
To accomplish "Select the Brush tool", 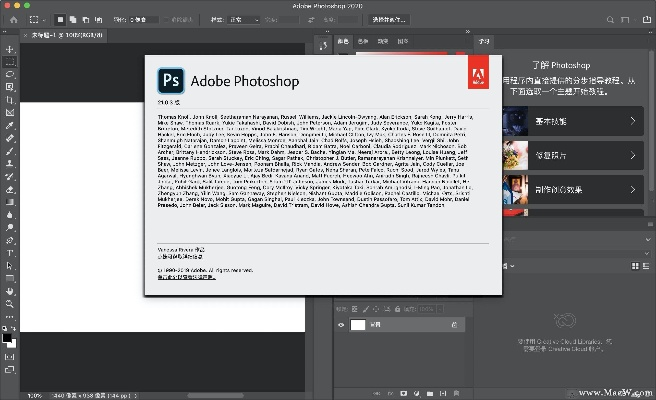I will pos(10,152).
